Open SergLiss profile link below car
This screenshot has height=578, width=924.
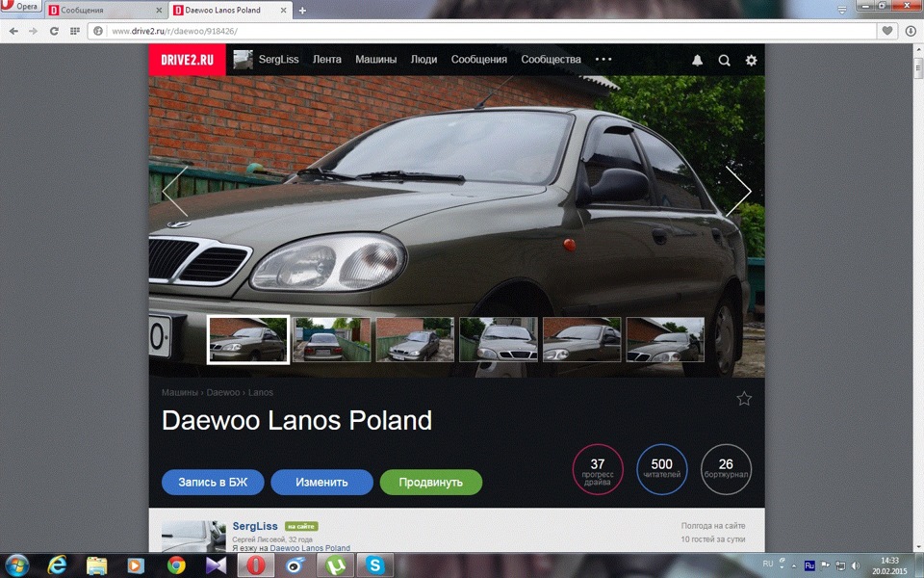pyautogui.click(x=254, y=526)
